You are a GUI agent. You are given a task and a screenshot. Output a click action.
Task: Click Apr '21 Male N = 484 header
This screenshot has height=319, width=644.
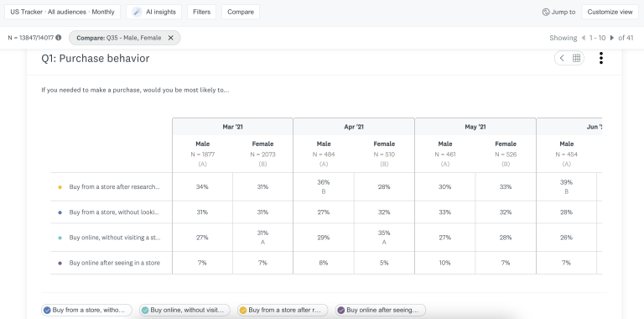(324, 154)
